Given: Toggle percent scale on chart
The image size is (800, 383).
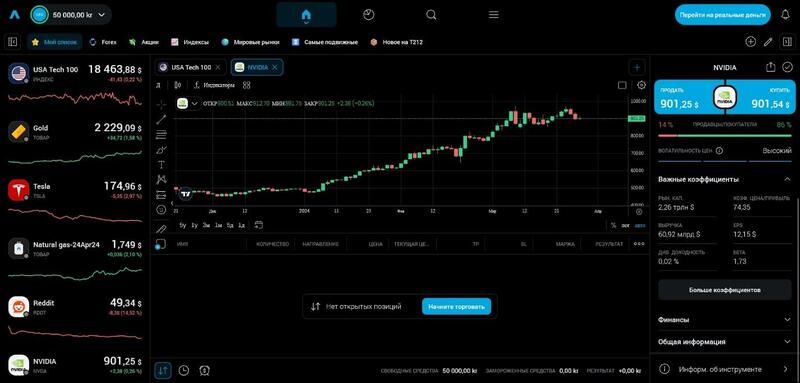Looking at the screenshot, I should (x=614, y=225).
